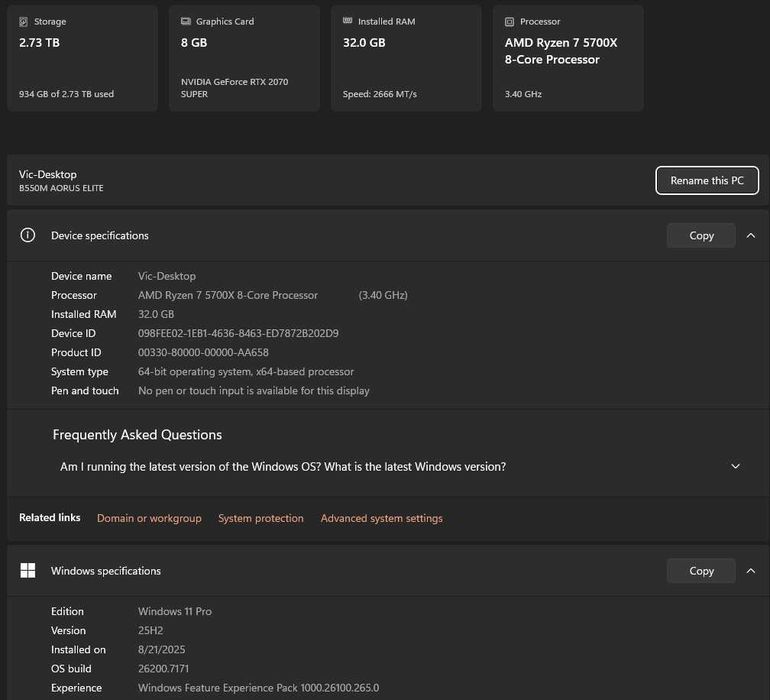Image resolution: width=770 pixels, height=700 pixels.
Task: Collapse the Device specifications section
Action: [751, 235]
